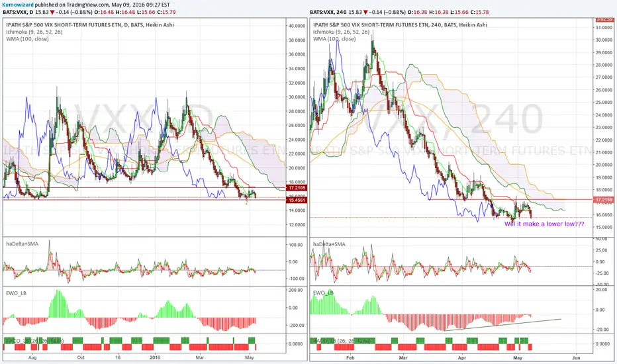Image resolution: width=617 pixels, height=364 pixels.
Task: Click the Aug label on the time axis
Action: click(32, 357)
